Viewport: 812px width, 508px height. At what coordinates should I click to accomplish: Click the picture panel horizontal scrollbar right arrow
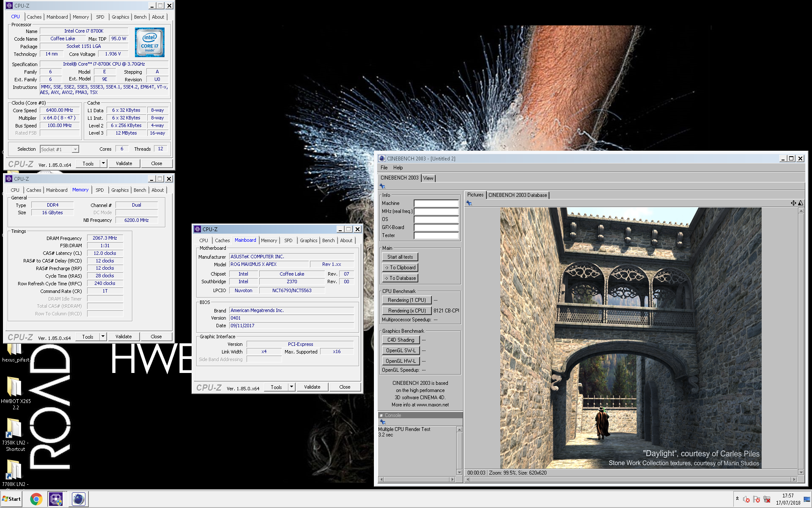[x=794, y=480]
